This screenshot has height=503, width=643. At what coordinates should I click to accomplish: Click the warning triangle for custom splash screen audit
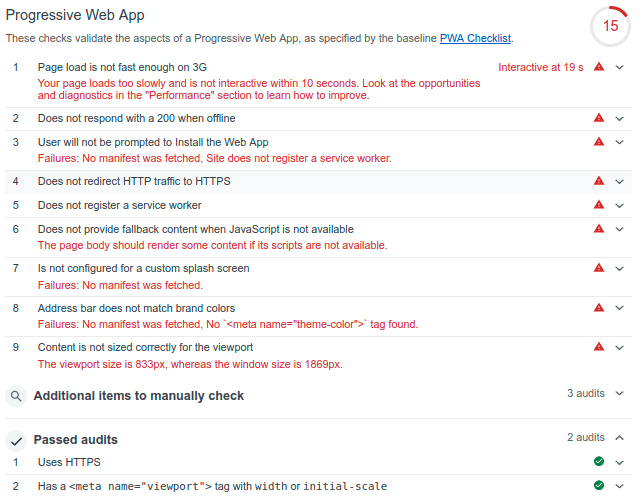(x=599, y=268)
